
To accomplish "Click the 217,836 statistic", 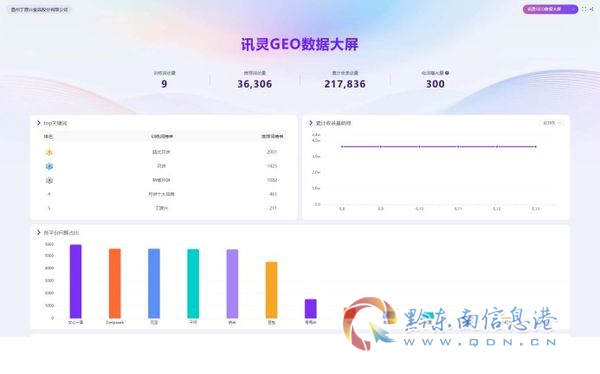I will [345, 84].
